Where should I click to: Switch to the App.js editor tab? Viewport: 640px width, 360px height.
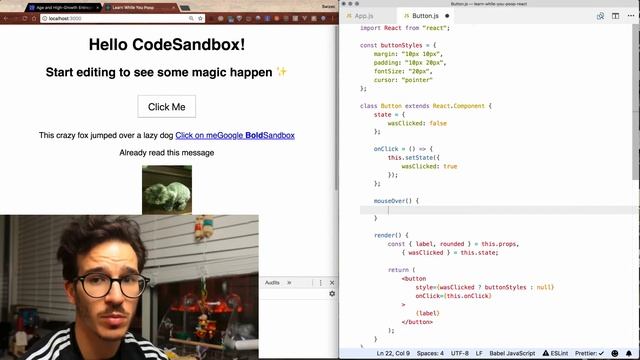click(x=364, y=16)
